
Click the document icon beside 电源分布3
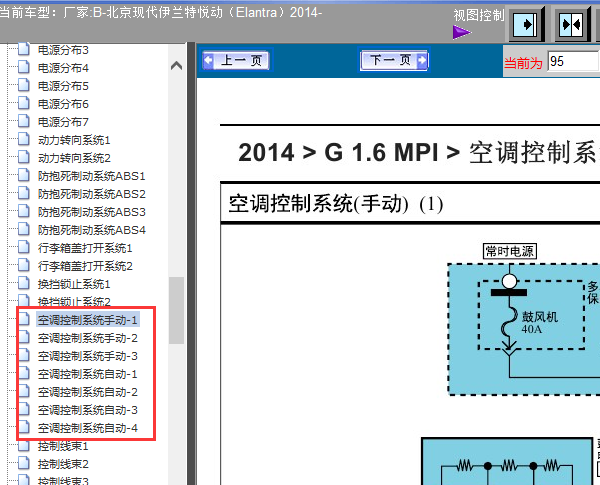click(24, 49)
